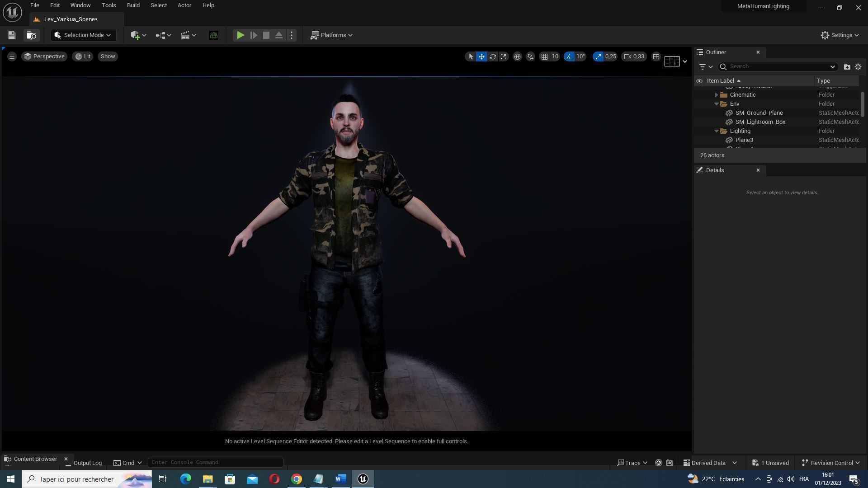This screenshot has width=868, height=488.
Task: Open the Window menu
Action: pos(80,5)
